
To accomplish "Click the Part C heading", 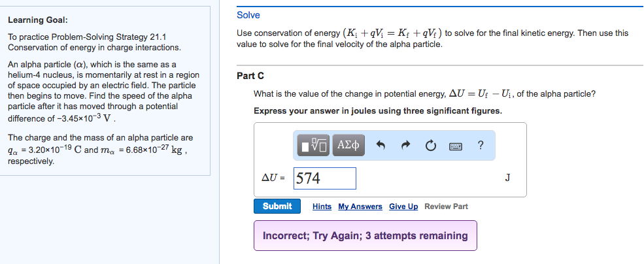I will [250, 76].
